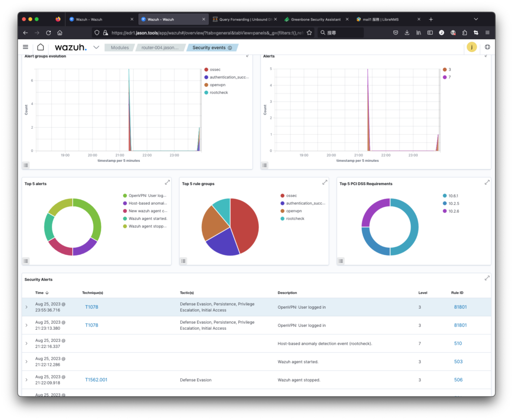This screenshot has height=420, width=513.
Task: Toggle 10.2.6 PCI DSS legend item
Action: (x=451, y=211)
